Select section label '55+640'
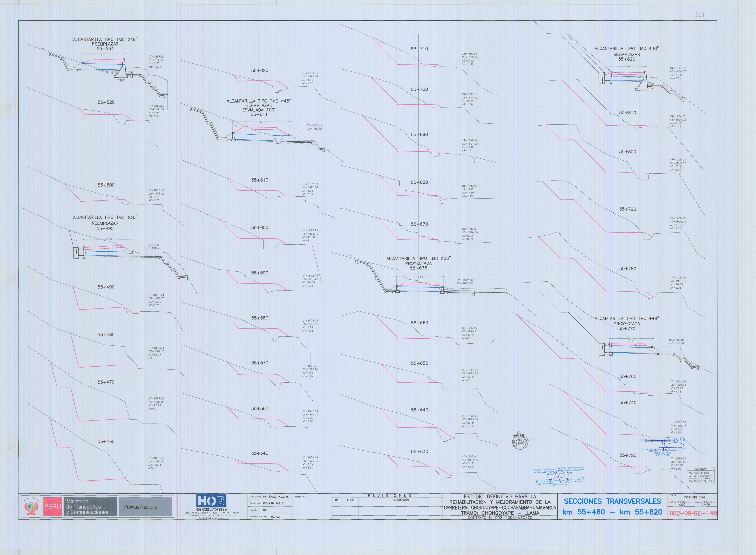The width and height of the screenshot is (756, 555). 419,410
